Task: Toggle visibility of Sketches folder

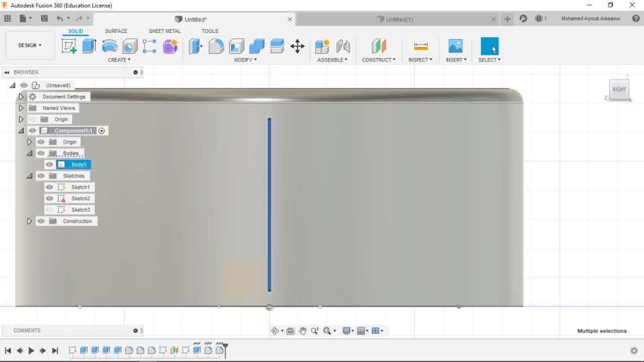Action: tap(40, 176)
